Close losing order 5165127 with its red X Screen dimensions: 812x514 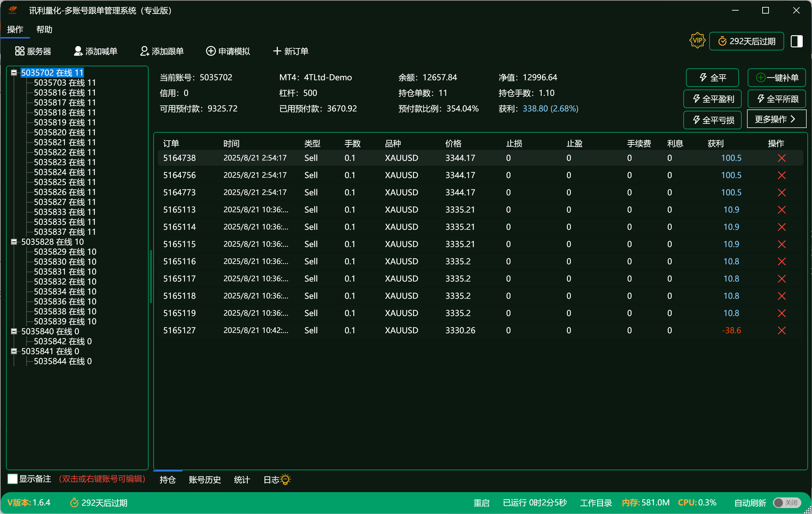(x=782, y=331)
